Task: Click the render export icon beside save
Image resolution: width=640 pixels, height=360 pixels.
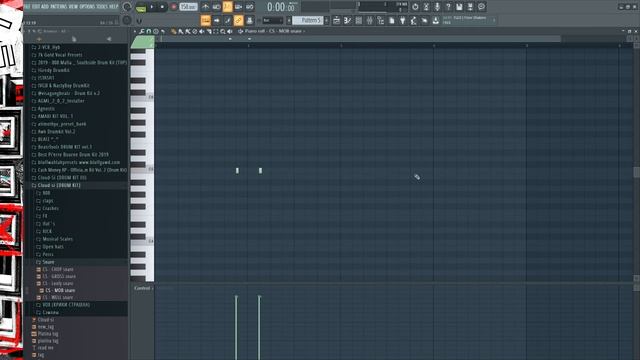Action: pos(470,7)
